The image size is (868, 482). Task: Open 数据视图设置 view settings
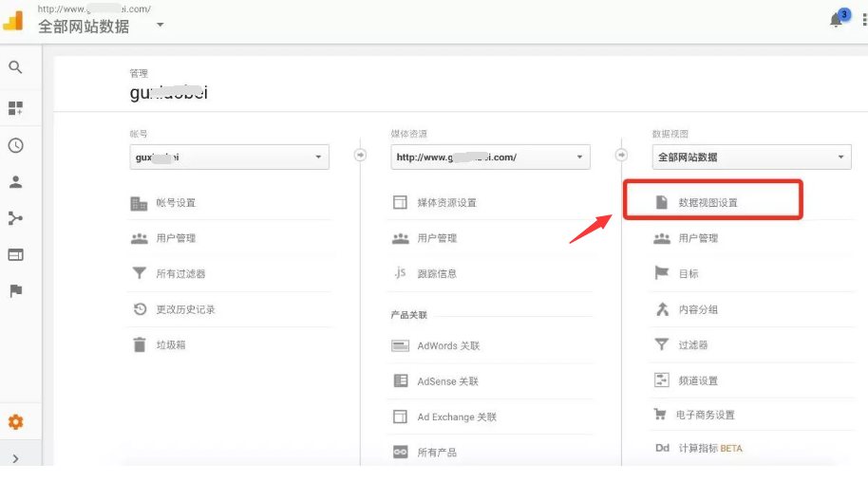(708, 202)
